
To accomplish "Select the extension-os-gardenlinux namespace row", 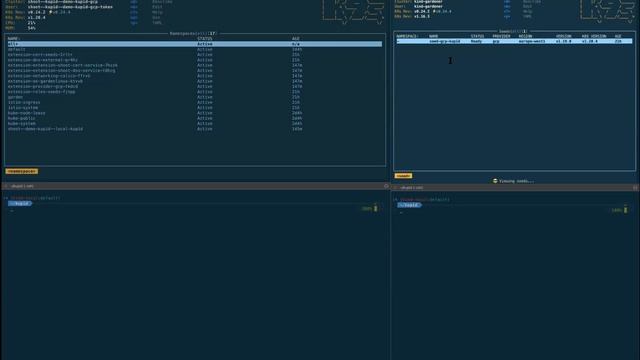I will coord(195,81).
